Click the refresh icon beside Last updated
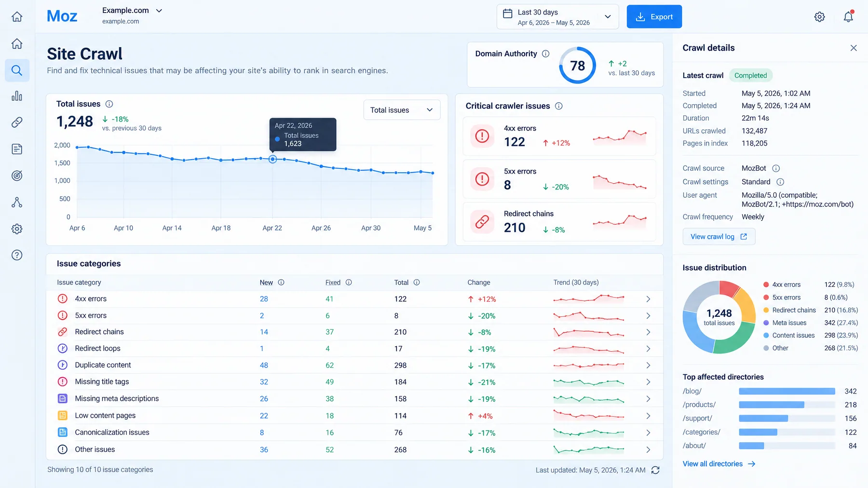The image size is (868, 488). point(655,470)
